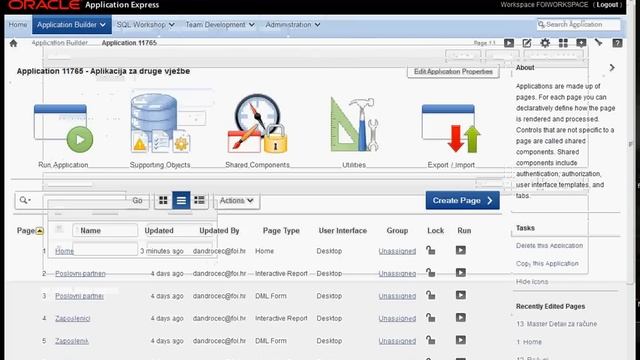
Task: Click Logout link
Action: pyautogui.click(x=607, y=5)
